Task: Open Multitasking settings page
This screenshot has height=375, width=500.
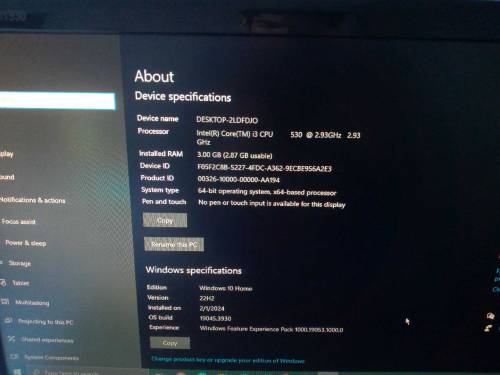Action: (32, 303)
